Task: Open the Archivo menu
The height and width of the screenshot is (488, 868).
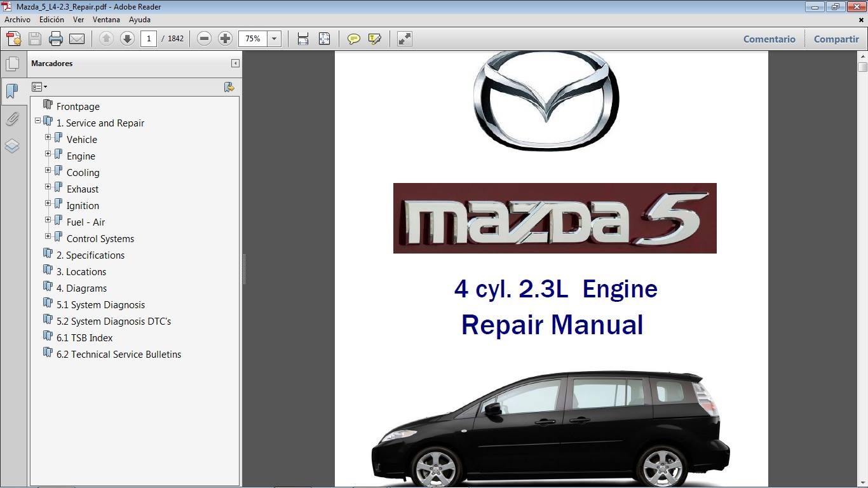Action: pos(17,20)
